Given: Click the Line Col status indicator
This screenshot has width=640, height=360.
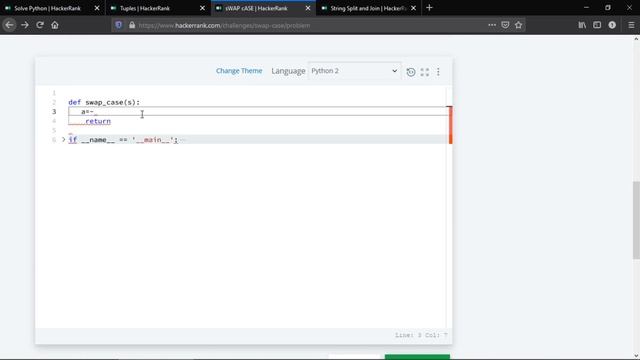Looking at the screenshot, I should (421, 335).
